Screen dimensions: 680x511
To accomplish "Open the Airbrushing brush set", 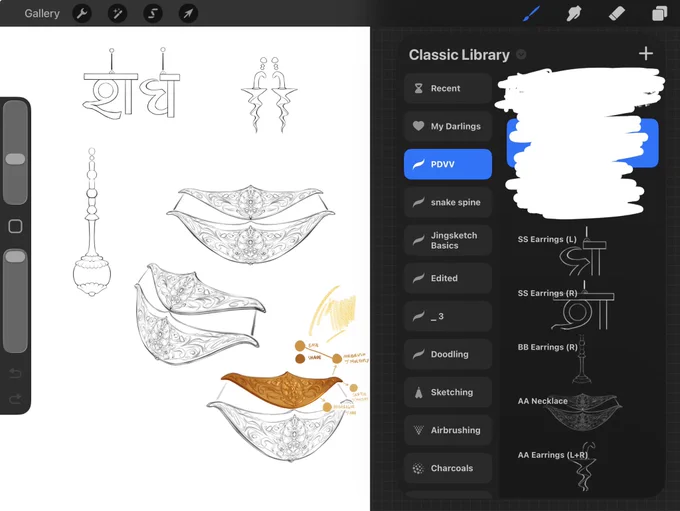I will pos(448,430).
